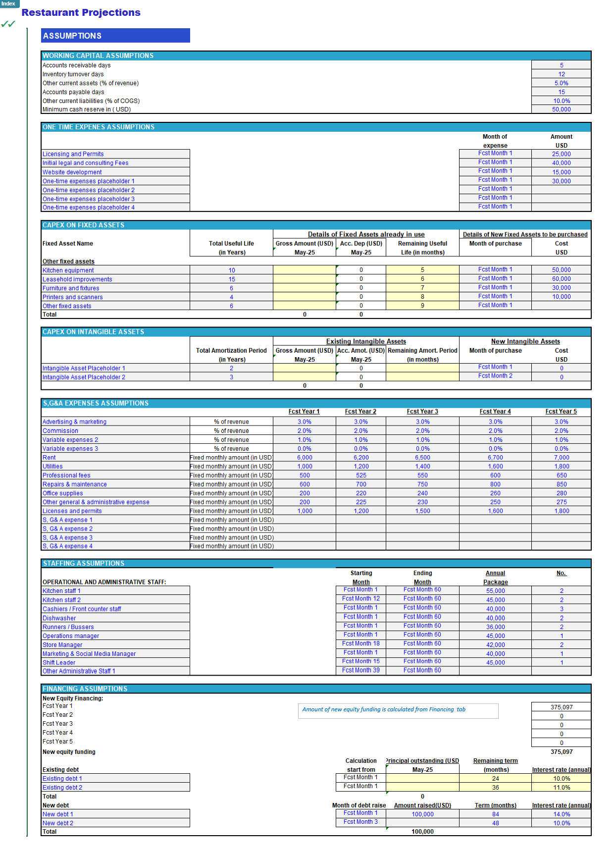Open month dropdown for Website development

495,171
